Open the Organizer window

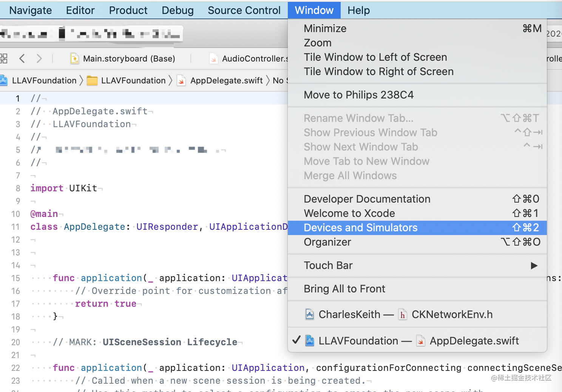417,242
